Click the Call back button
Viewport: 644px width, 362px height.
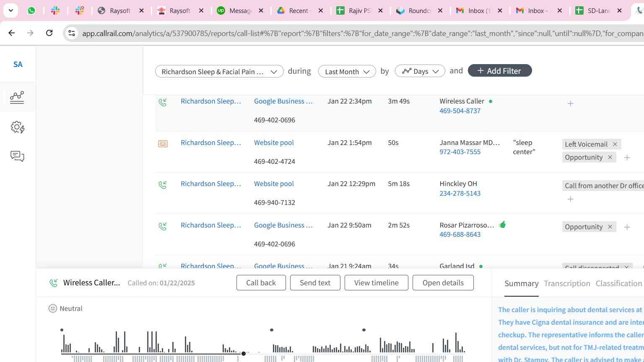[x=261, y=282]
